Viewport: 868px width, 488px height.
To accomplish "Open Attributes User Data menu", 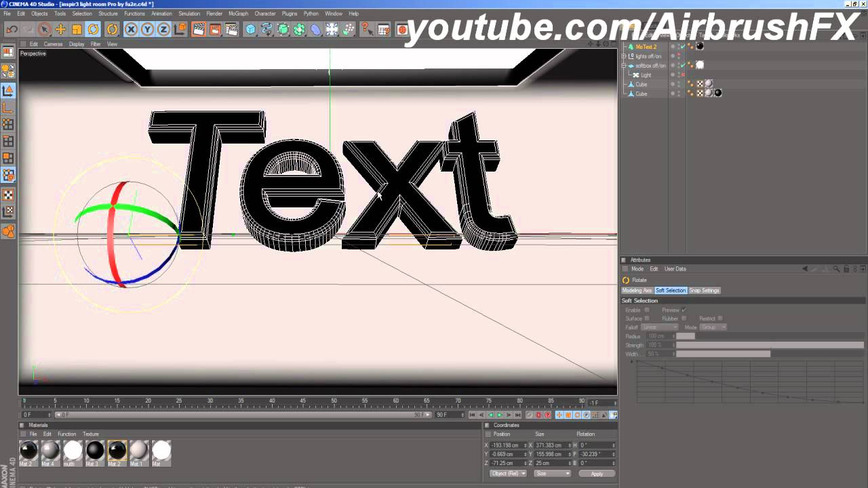I will 675,269.
